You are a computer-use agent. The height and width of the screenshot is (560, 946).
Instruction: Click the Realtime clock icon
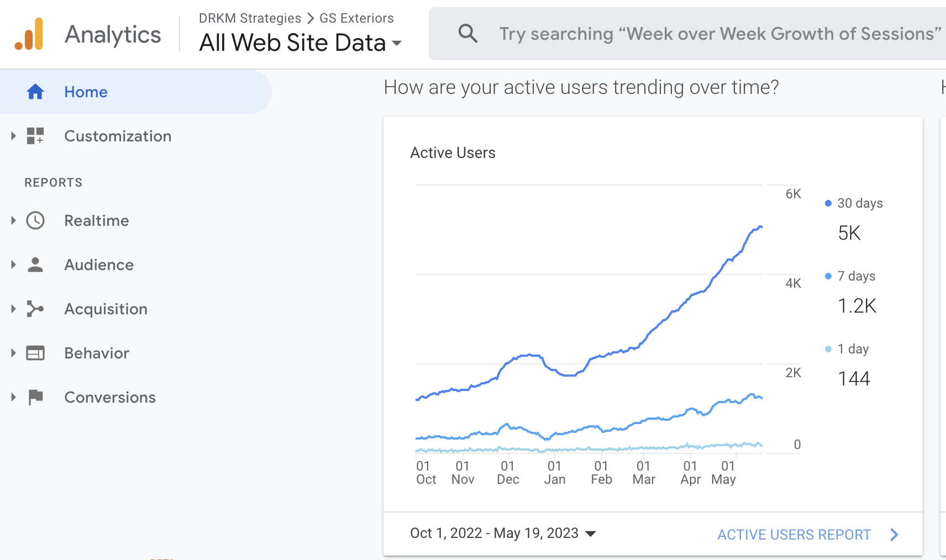[35, 221]
